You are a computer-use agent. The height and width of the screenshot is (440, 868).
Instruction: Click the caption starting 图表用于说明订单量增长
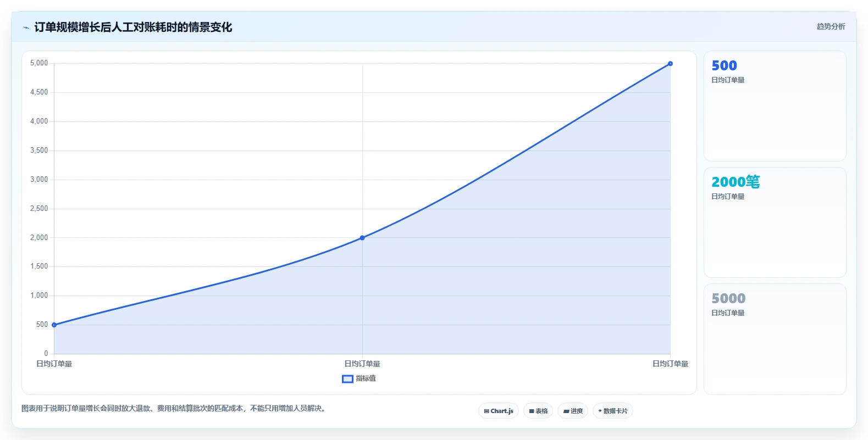tap(175, 409)
